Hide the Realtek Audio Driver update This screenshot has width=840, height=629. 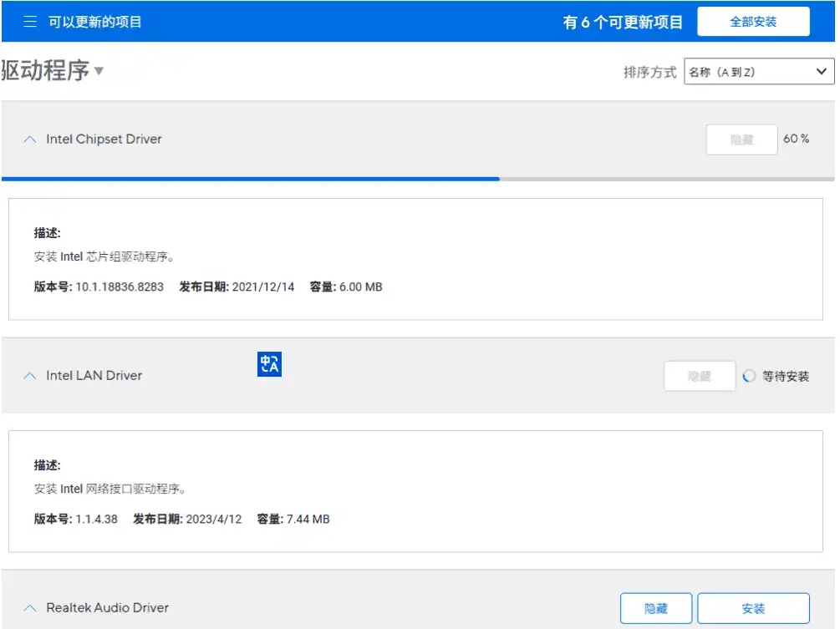pos(656,608)
